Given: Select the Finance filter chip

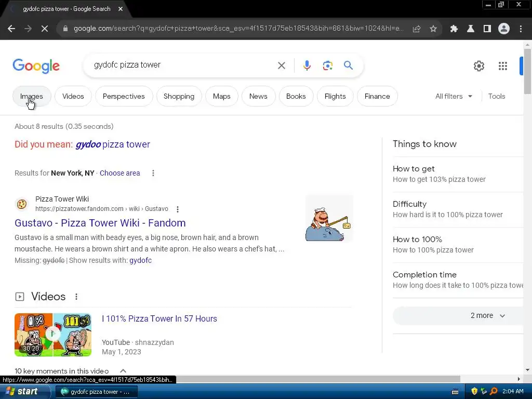Looking at the screenshot, I should (x=377, y=96).
